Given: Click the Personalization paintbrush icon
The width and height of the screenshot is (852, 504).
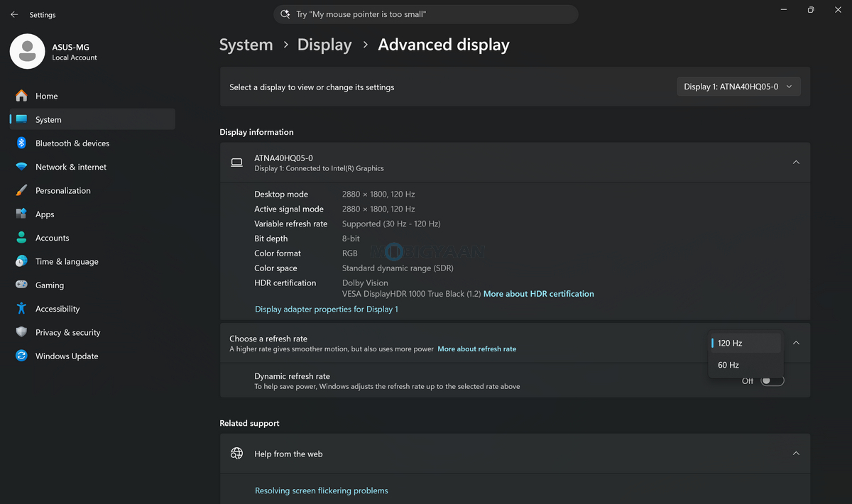Looking at the screenshot, I should [x=21, y=190].
